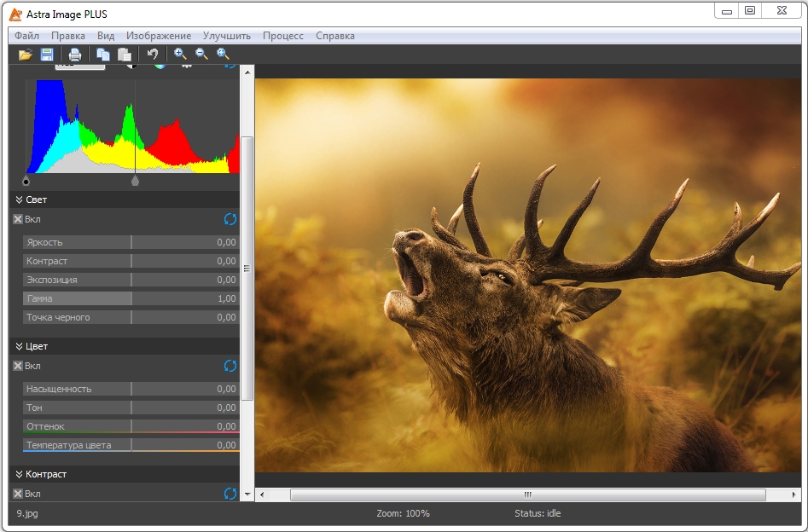Click the Save floppy disk icon

tap(47, 55)
